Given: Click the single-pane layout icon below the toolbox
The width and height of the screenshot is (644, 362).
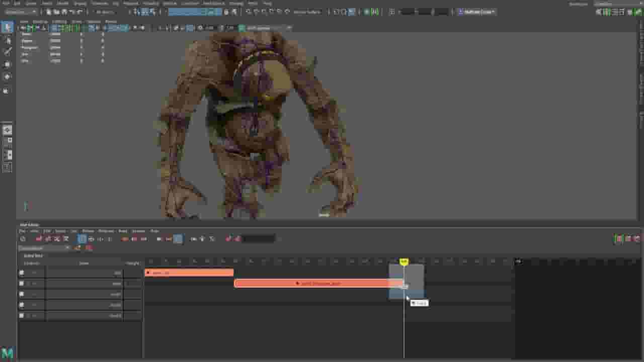Looking at the screenshot, I should pyautogui.click(x=7, y=131).
